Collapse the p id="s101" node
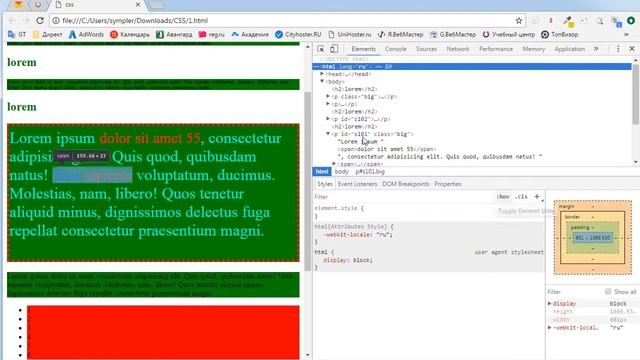The width and height of the screenshot is (640, 360). tap(328, 133)
